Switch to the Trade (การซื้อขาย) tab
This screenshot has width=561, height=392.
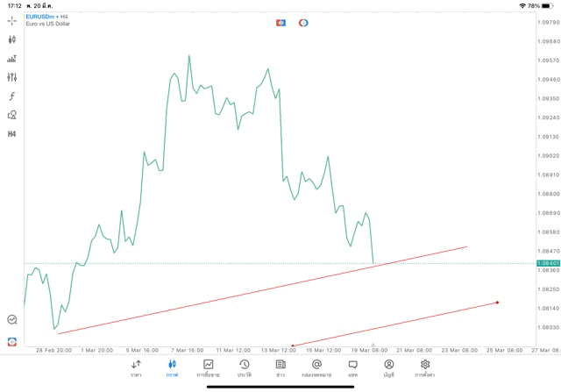click(x=209, y=367)
